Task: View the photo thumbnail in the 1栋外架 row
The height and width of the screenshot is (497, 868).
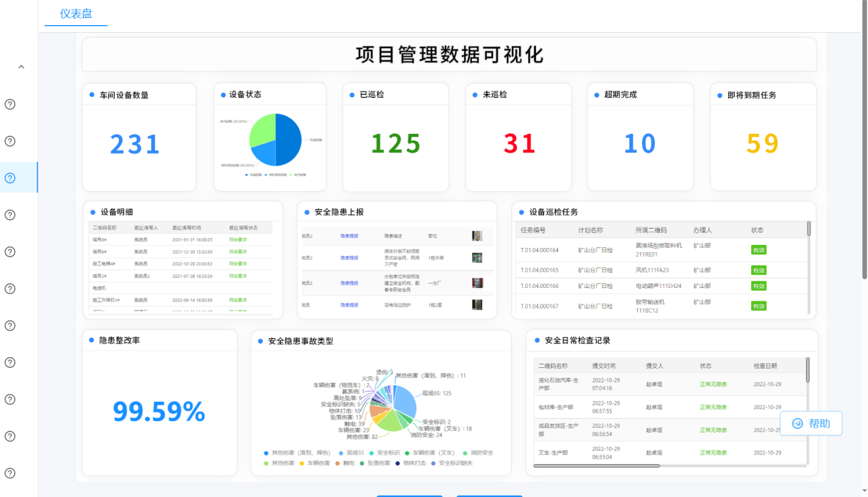Action: [477, 258]
